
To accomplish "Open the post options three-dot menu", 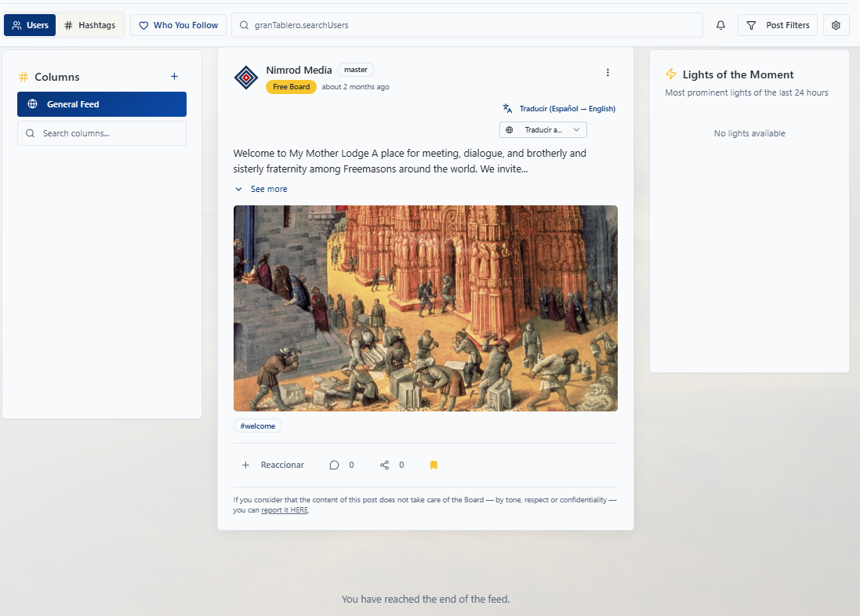I will [608, 73].
